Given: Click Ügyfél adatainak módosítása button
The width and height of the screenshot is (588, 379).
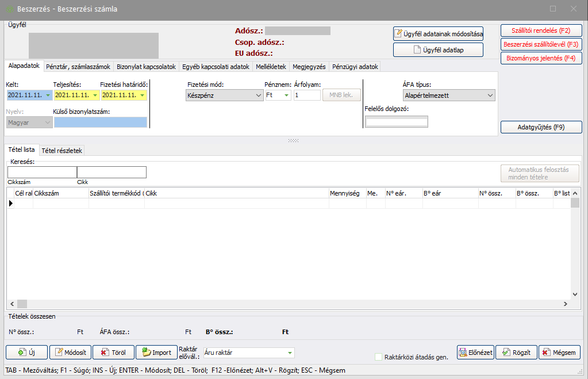Looking at the screenshot, I should [x=439, y=33].
